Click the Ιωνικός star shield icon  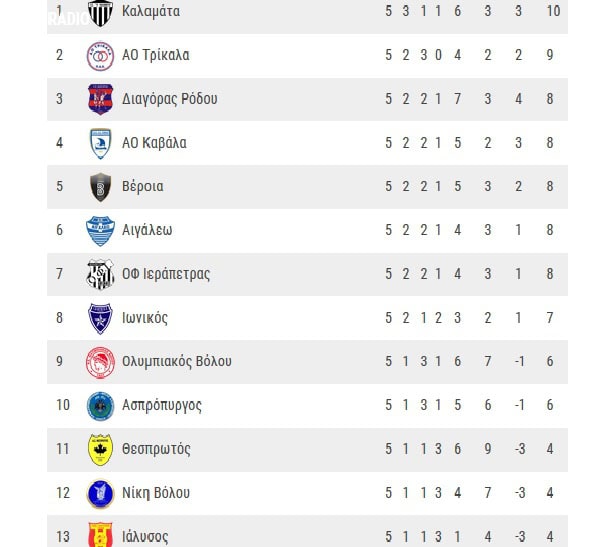pyautogui.click(x=100, y=319)
